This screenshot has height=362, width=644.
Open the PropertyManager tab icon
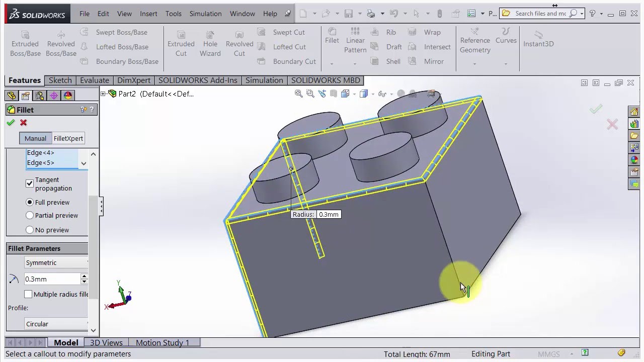point(26,96)
